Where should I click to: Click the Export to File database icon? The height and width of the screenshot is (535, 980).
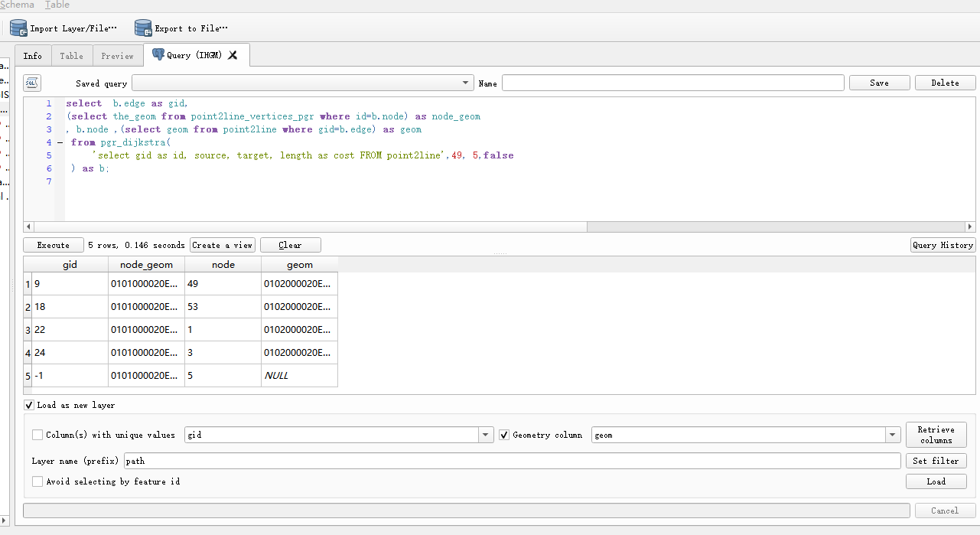pos(143,28)
